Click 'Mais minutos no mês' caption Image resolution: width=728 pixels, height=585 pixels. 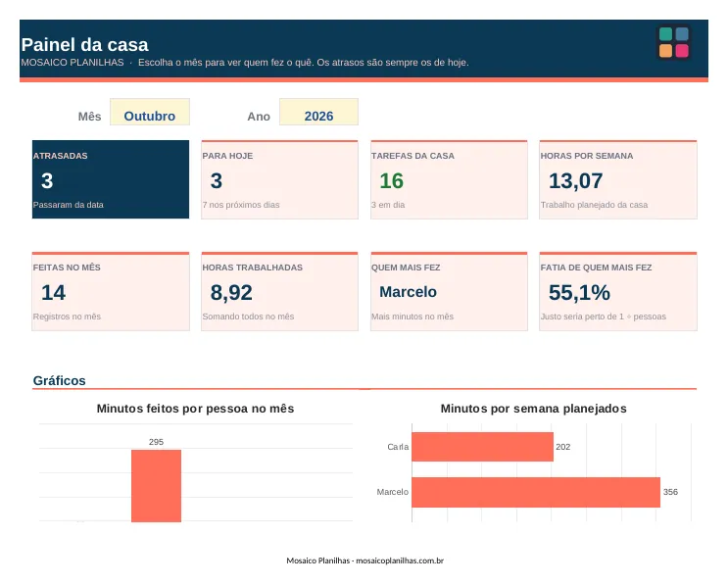pos(413,317)
